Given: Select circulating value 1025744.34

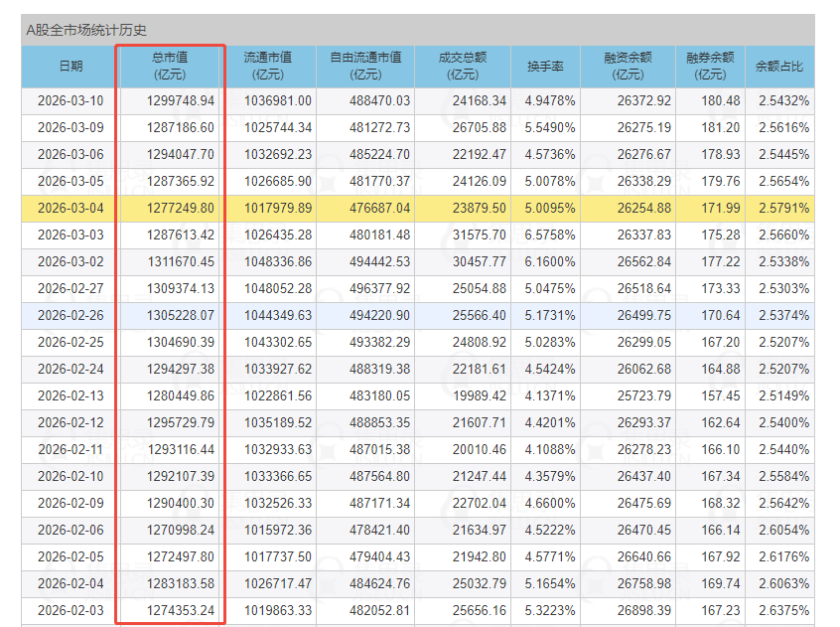Looking at the screenshot, I should tap(278, 127).
